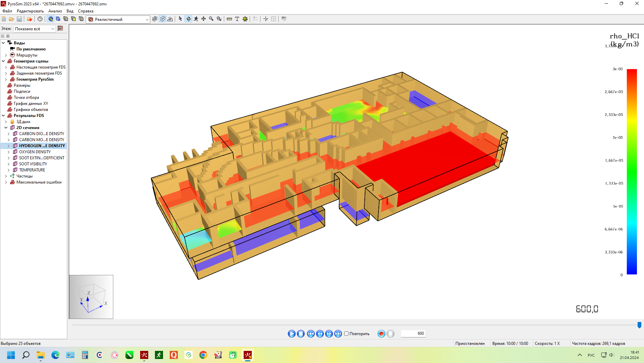Open the render mode Реалистичный dropdown
The image size is (644, 363).
click(118, 19)
